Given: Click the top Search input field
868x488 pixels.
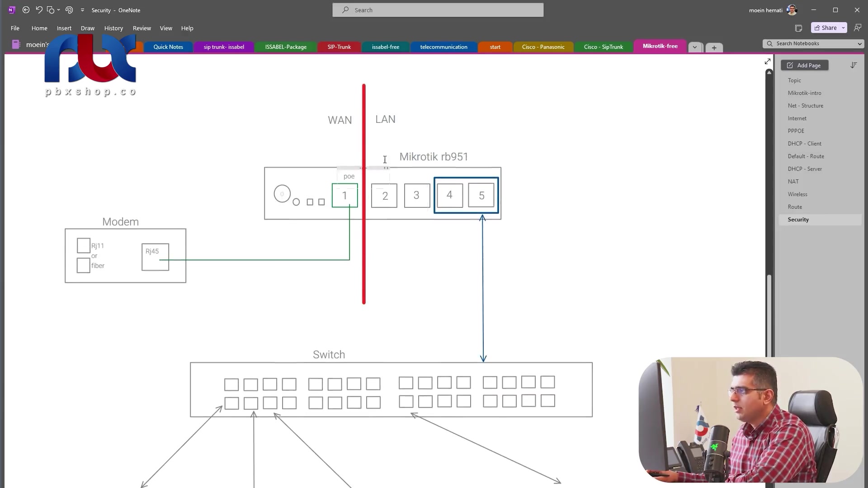Looking at the screenshot, I should pos(438,10).
